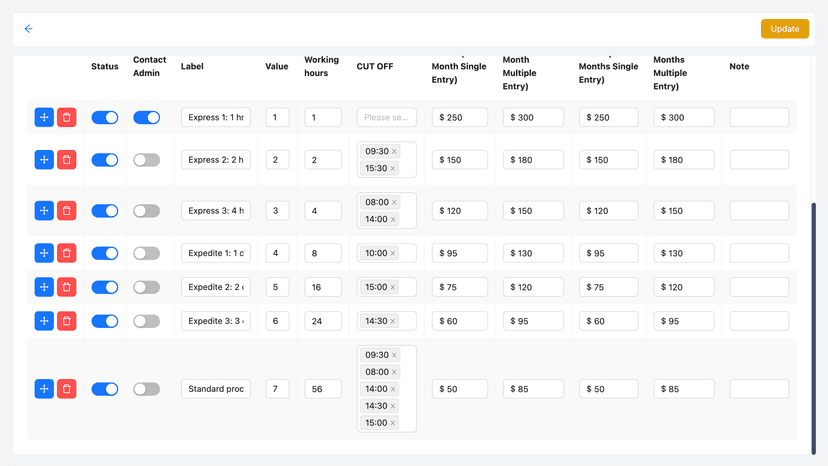Screen dimensions: 828x466
Task: Remove the 15:00 tag in Standard processing row
Action: tap(393, 423)
